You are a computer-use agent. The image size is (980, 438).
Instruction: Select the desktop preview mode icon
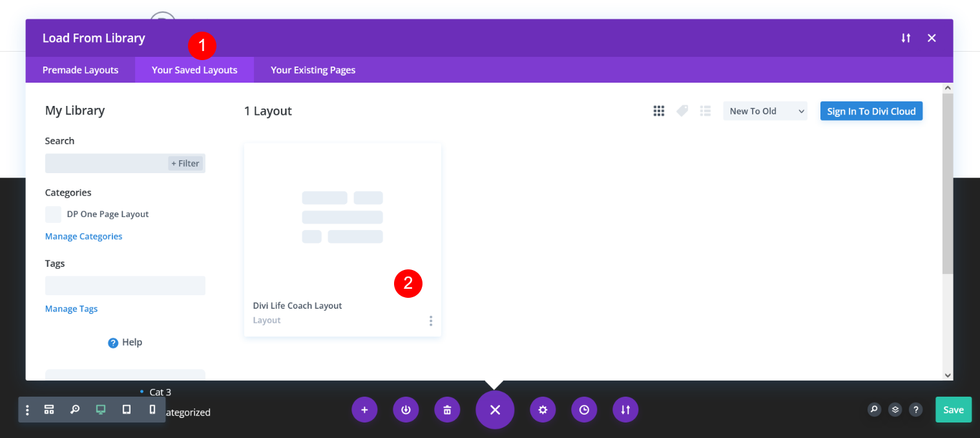(100, 409)
